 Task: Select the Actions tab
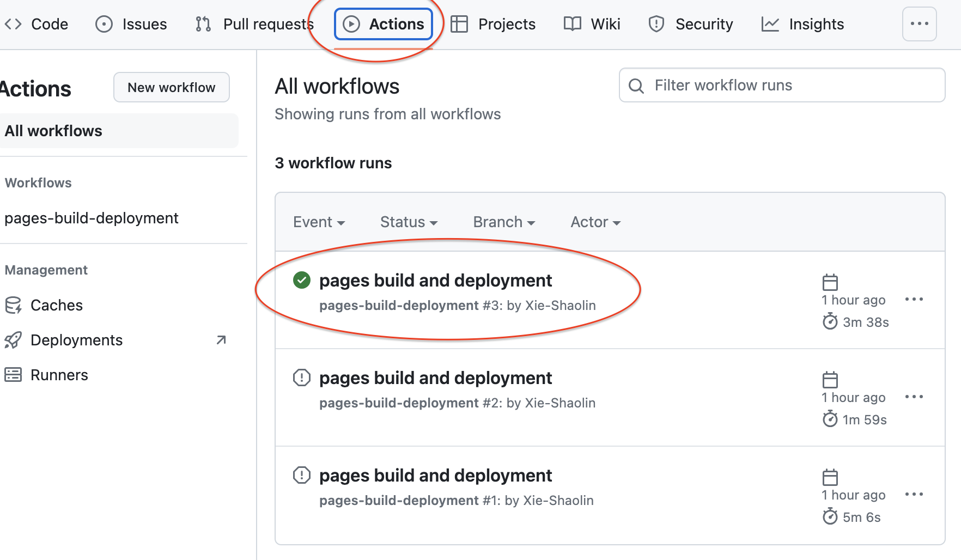[384, 24]
